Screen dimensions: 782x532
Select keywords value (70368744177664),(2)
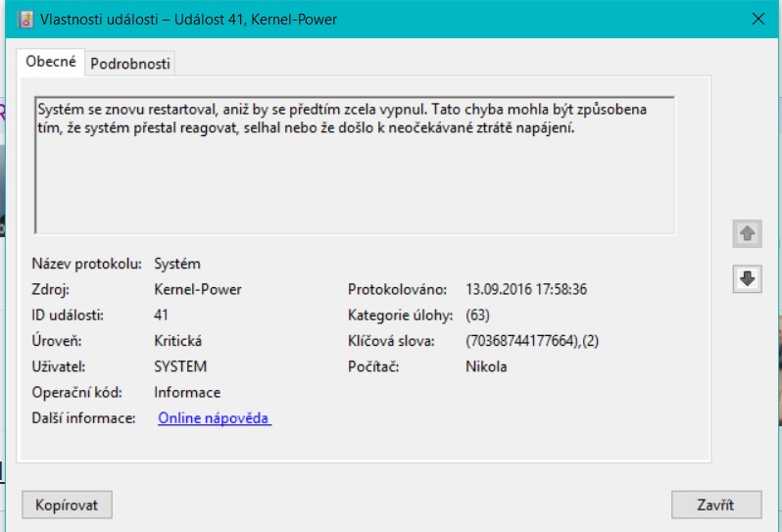click(x=532, y=341)
